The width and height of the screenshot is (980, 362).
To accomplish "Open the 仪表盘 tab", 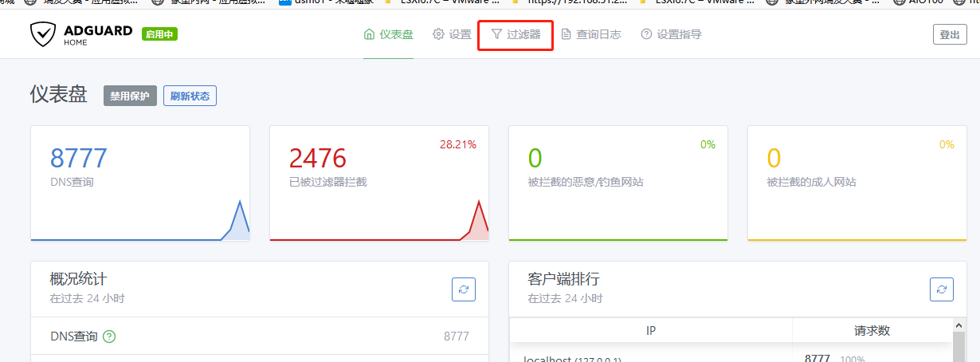I will (389, 34).
